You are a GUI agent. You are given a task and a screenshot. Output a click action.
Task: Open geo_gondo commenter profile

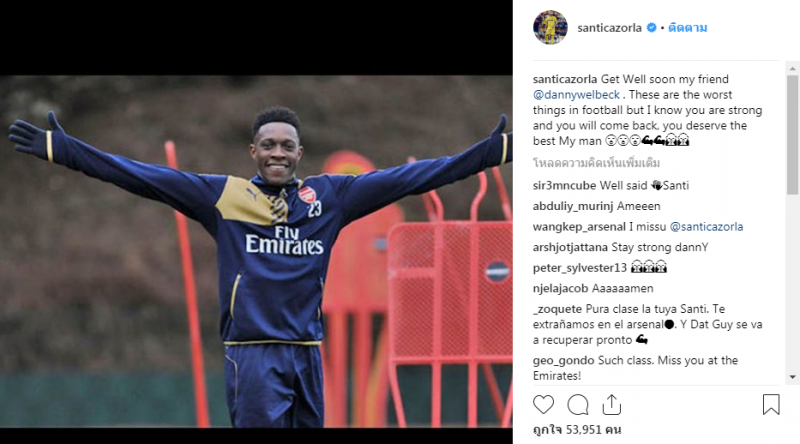pos(563,360)
